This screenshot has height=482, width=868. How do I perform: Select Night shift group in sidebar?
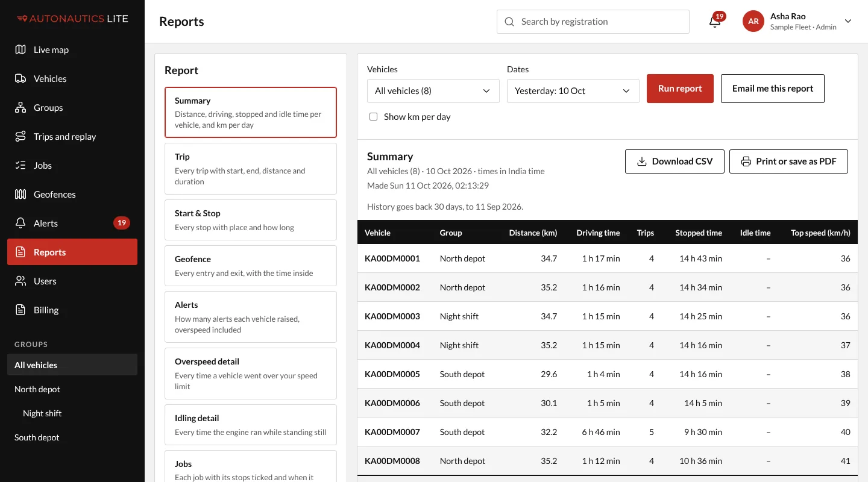click(72, 413)
